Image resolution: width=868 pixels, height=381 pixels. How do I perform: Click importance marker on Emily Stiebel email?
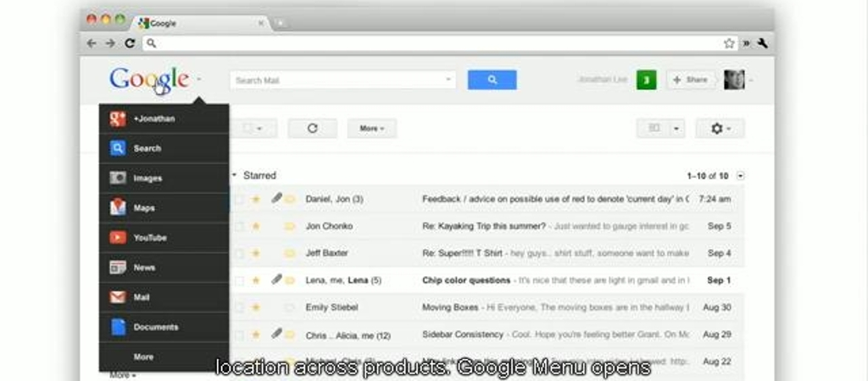290,307
